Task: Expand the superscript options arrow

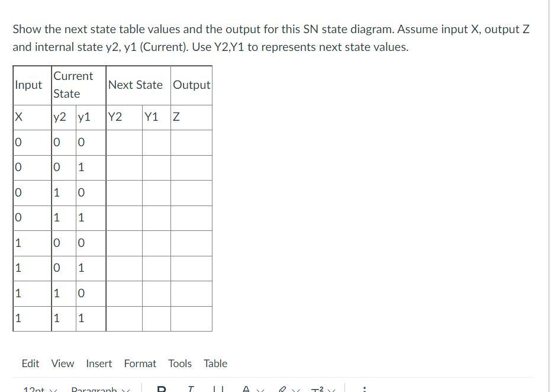Action: [x=332, y=390]
